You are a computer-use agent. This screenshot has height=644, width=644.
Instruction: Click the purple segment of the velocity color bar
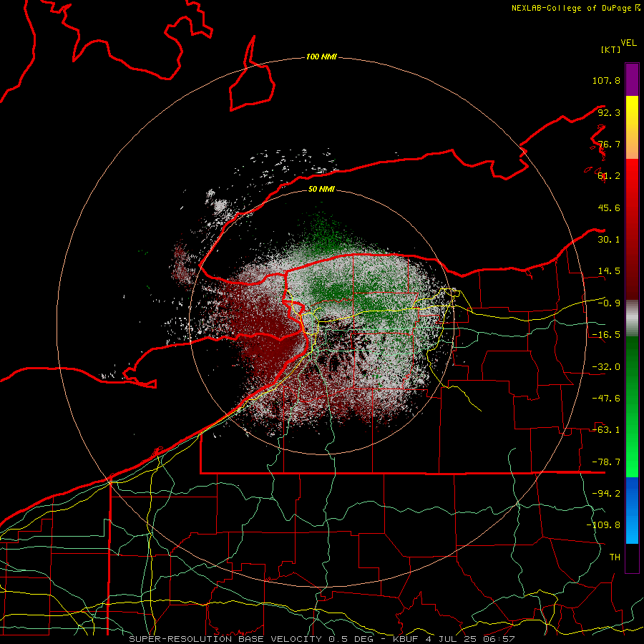[632, 79]
